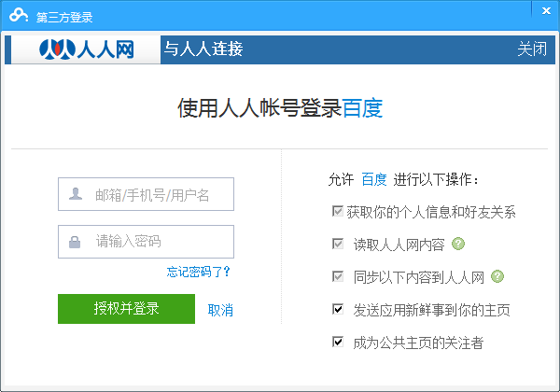Image resolution: width=560 pixels, height=392 pixels.
Task: Toggle 读取人人网内容 checkbox
Action: 338,244
